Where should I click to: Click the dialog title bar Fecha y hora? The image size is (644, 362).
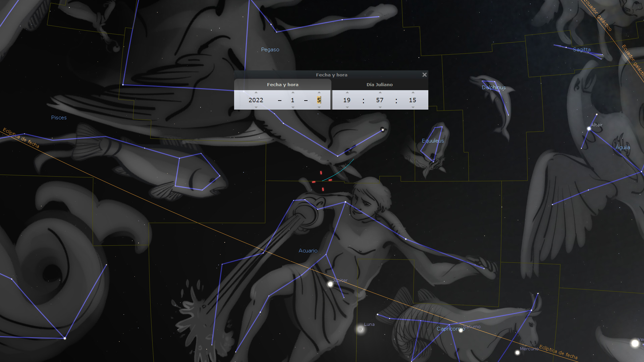331,75
